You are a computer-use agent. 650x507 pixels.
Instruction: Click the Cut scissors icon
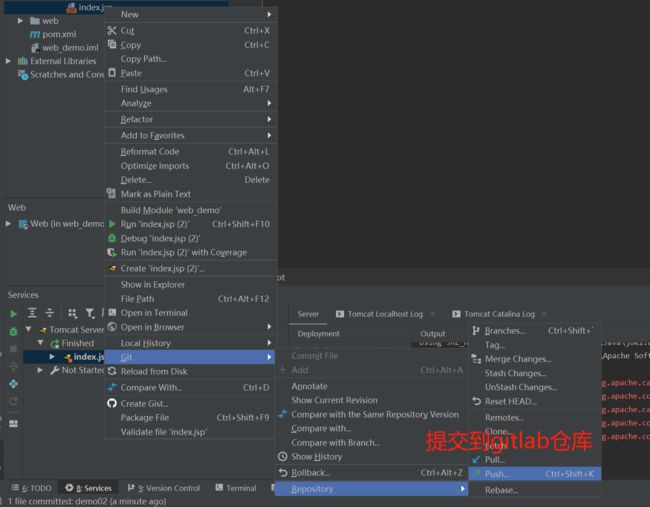pyautogui.click(x=112, y=30)
